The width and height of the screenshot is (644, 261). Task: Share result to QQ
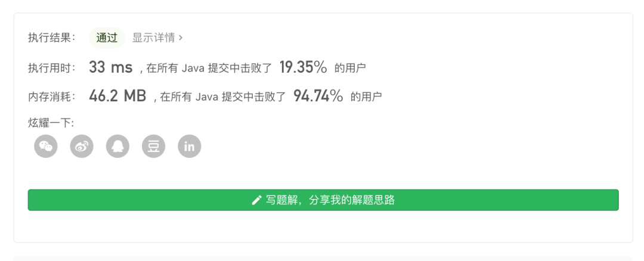tap(117, 146)
